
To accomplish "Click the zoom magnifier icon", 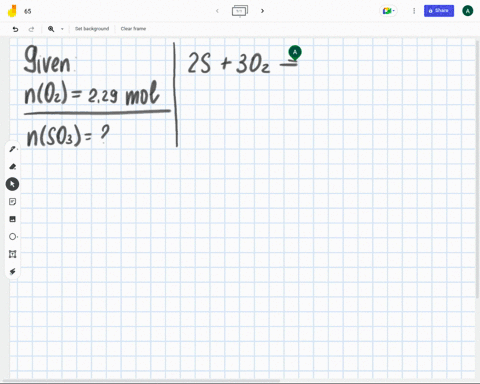I will pos(51,29).
